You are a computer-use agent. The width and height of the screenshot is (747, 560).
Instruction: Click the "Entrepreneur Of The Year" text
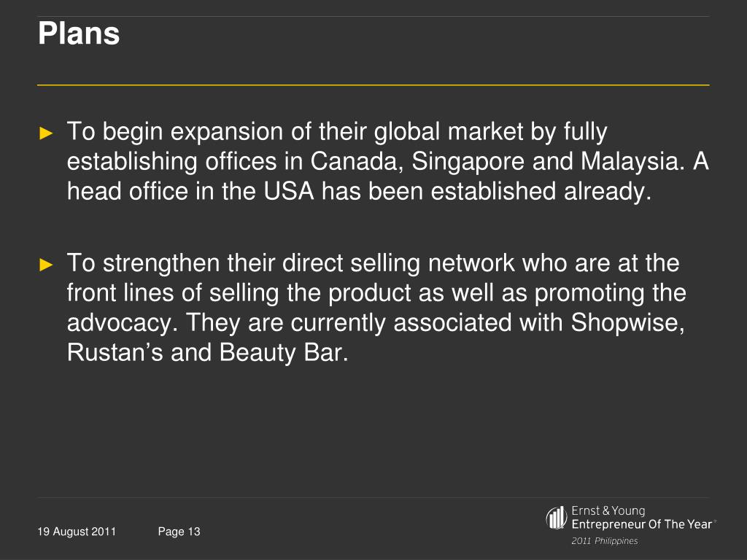pyautogui.click(x=642, y=524)
